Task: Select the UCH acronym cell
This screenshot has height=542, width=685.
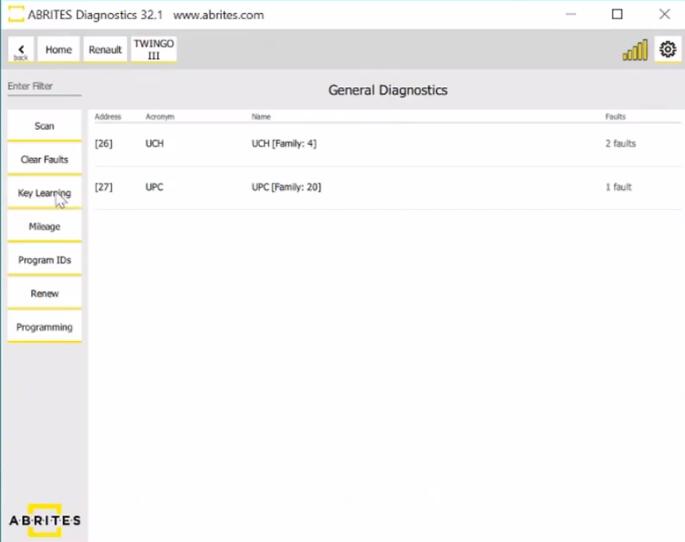Action: tap(155, 144)
